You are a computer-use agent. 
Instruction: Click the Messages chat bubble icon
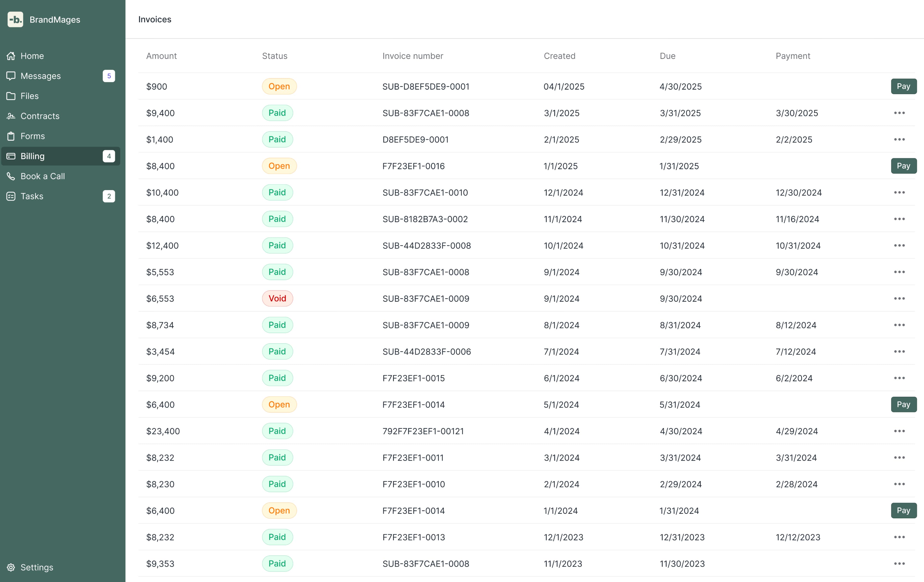(x=11, y=76)
